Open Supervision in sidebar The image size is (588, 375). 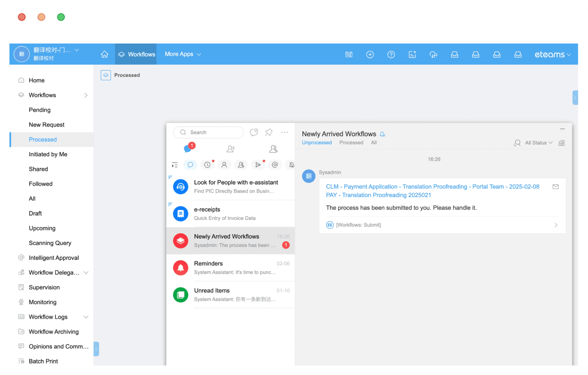point(44,288)
